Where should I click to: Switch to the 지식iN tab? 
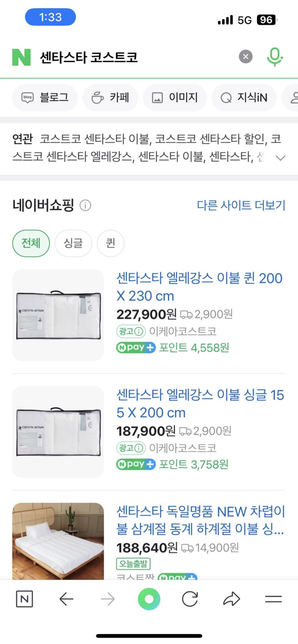click(x=244, y=97)
